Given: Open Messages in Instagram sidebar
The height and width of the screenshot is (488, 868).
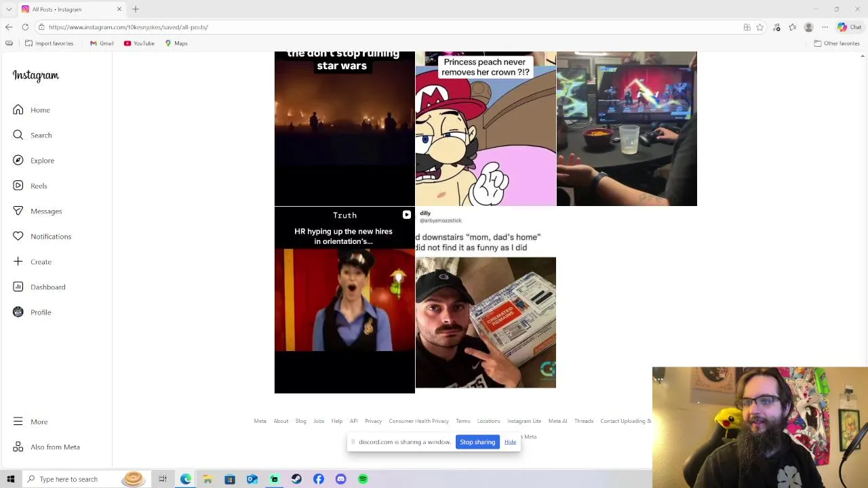Looking at the screenshot, I should click(37, 211).
